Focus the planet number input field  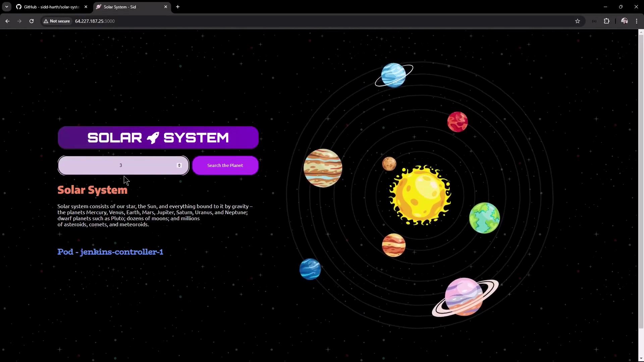point(123,165)
